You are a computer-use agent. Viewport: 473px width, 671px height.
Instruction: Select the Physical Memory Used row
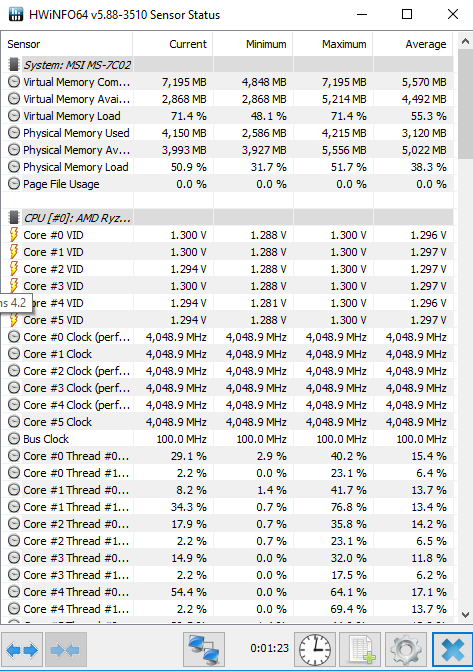228,133
